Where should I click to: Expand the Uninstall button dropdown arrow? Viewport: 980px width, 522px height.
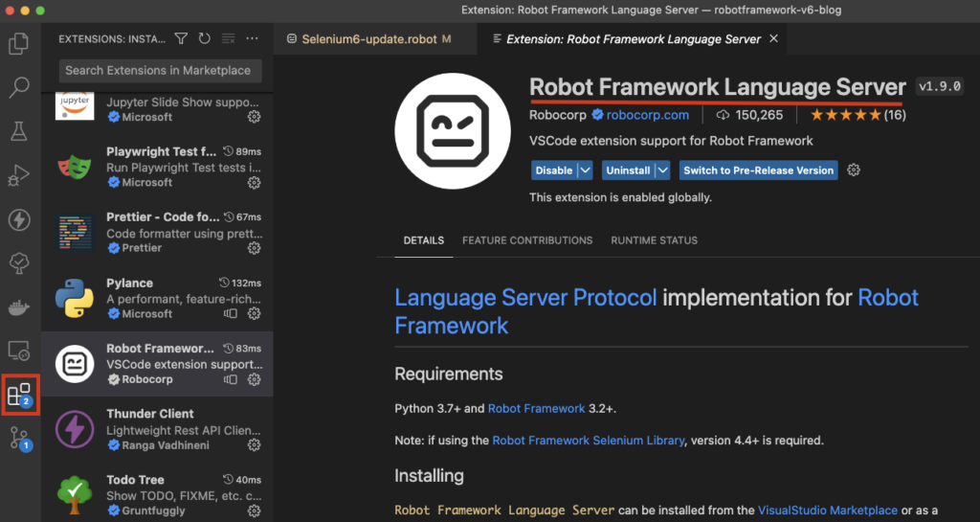(663, 170)
